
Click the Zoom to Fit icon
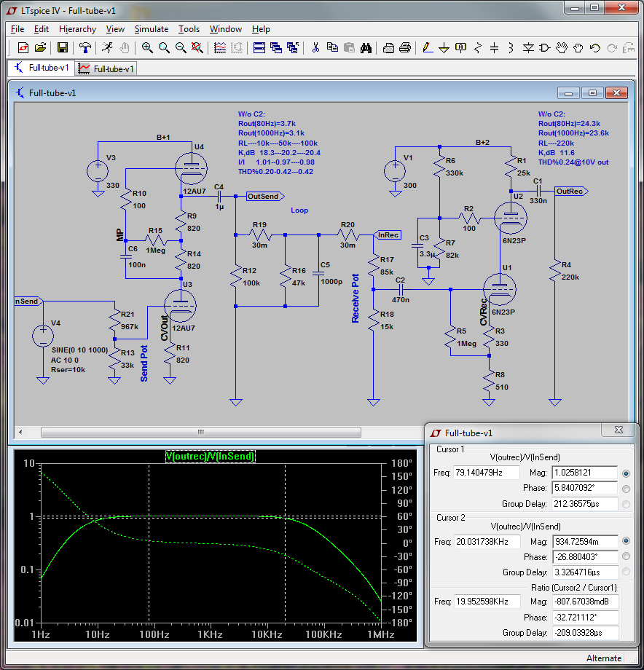coord(197,48)
